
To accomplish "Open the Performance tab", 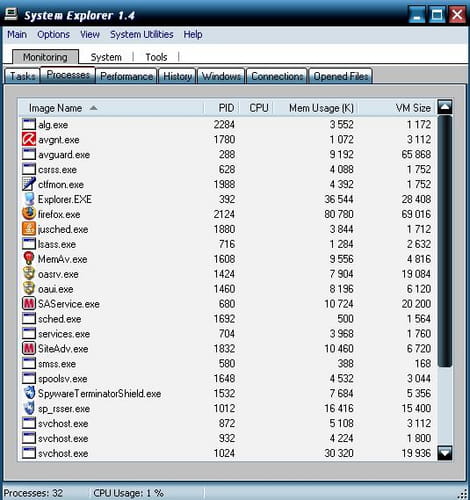I will tap(126, 76).
